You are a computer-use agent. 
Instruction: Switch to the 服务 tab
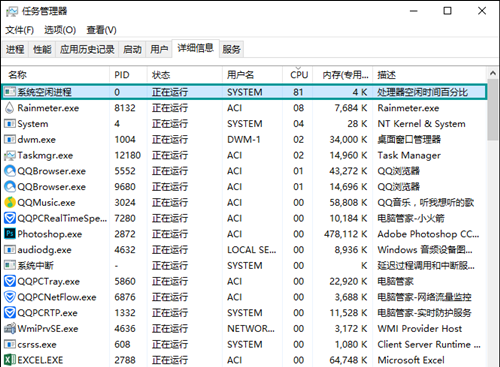(x=231, y=50)
